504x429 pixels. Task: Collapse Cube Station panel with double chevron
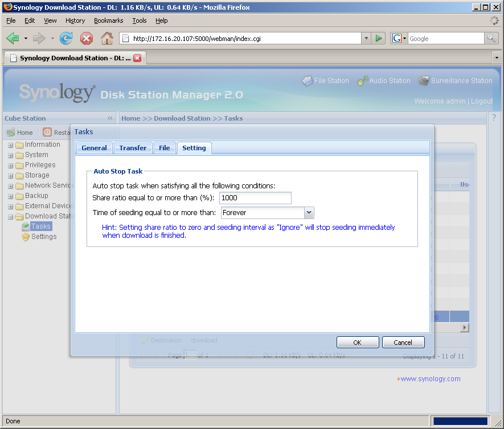(x=110, y=118)
